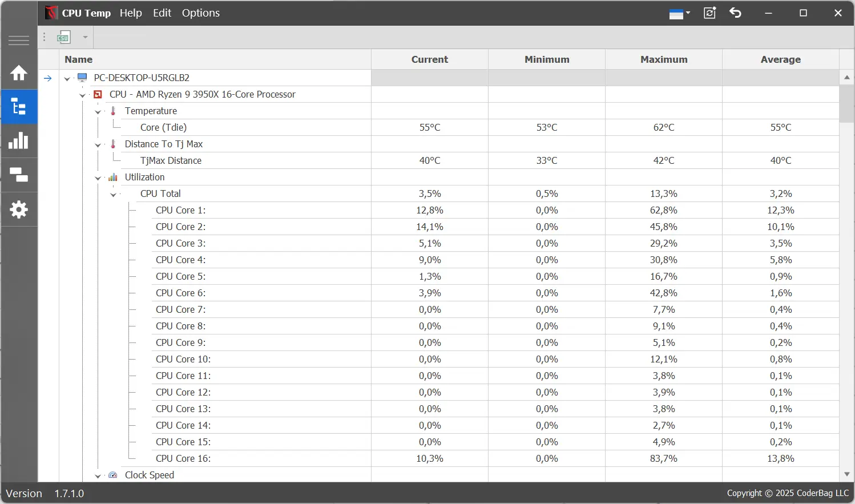
Task: Click the Current column header
Action: [429, 59]
